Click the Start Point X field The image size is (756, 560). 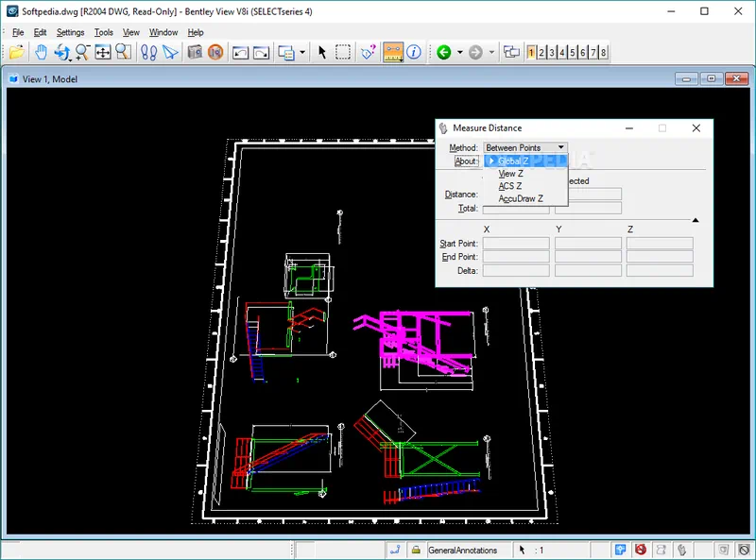coord(516,243)
